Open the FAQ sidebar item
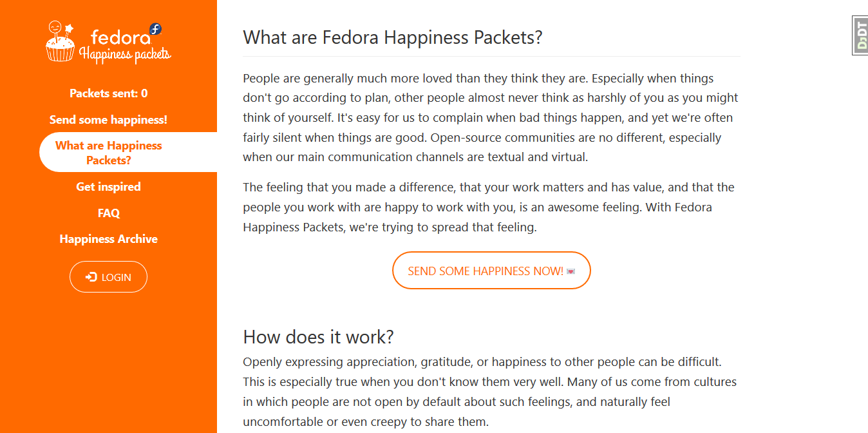 tap(108, 213)
